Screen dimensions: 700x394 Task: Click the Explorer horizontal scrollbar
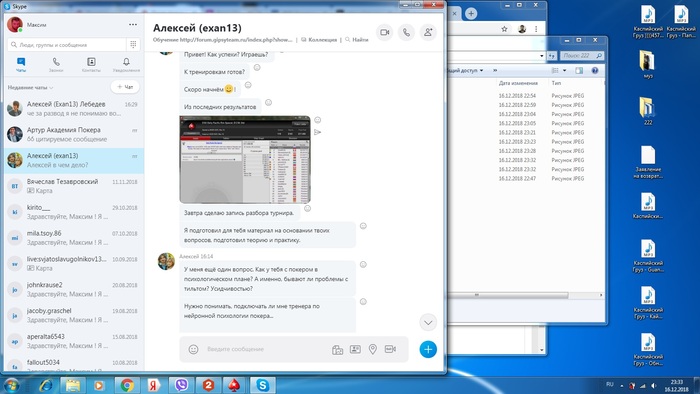click(509, 295)
